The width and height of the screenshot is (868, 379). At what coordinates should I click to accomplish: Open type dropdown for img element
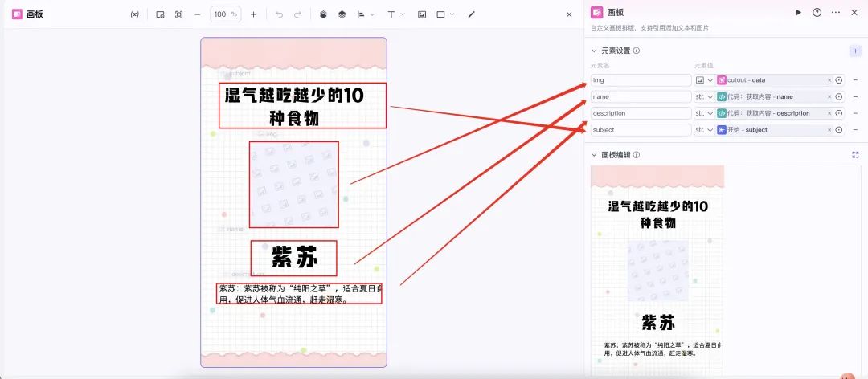(x=705, y=80)
